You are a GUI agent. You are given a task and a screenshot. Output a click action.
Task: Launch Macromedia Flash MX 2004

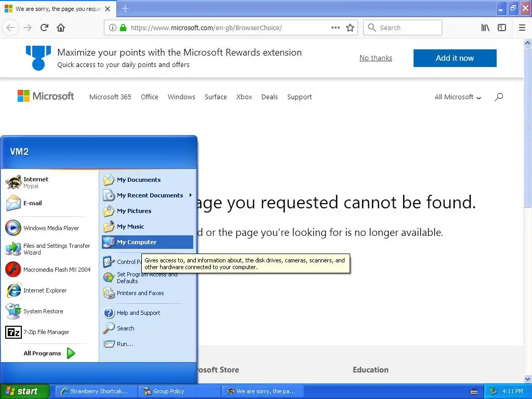[x=49, y=270]
